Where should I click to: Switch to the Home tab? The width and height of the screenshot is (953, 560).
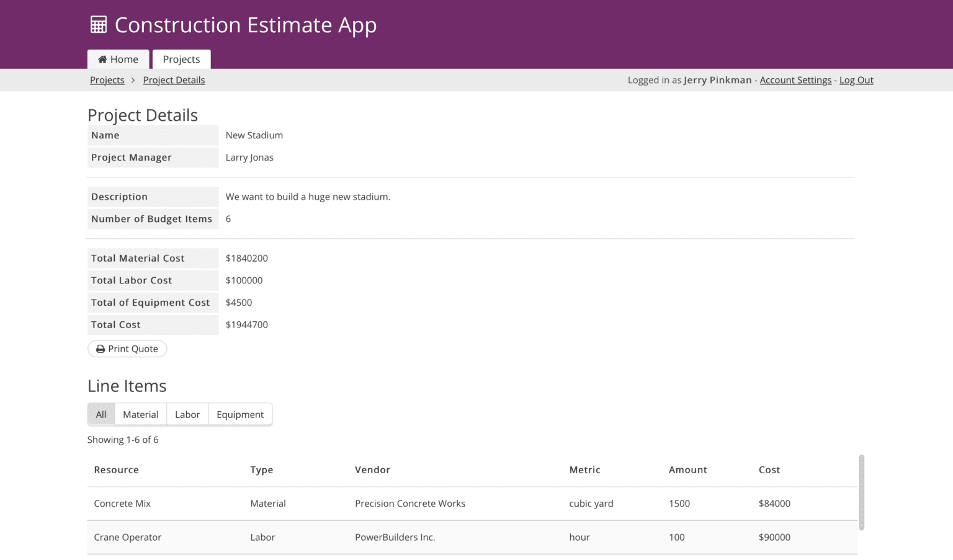(118, 59)
